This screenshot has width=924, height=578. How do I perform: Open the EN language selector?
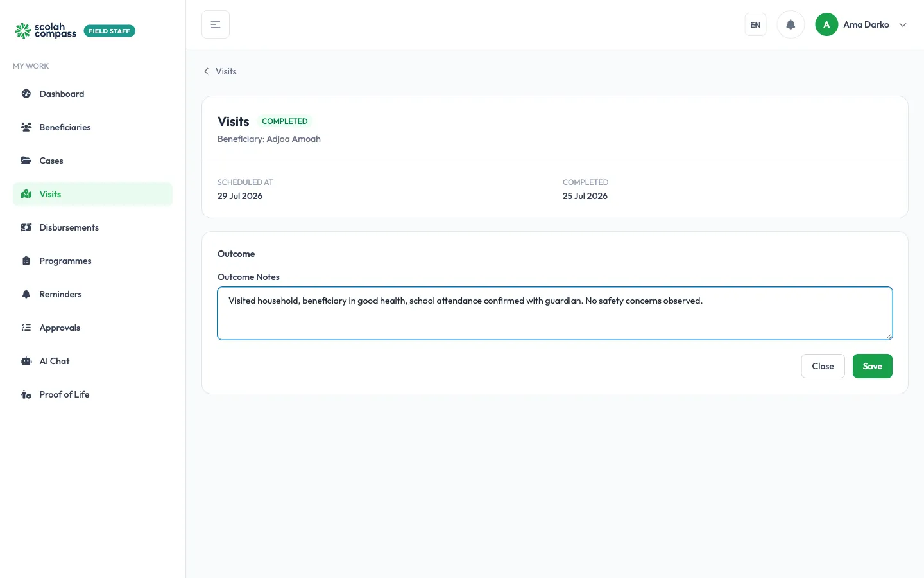coord(755,25)
